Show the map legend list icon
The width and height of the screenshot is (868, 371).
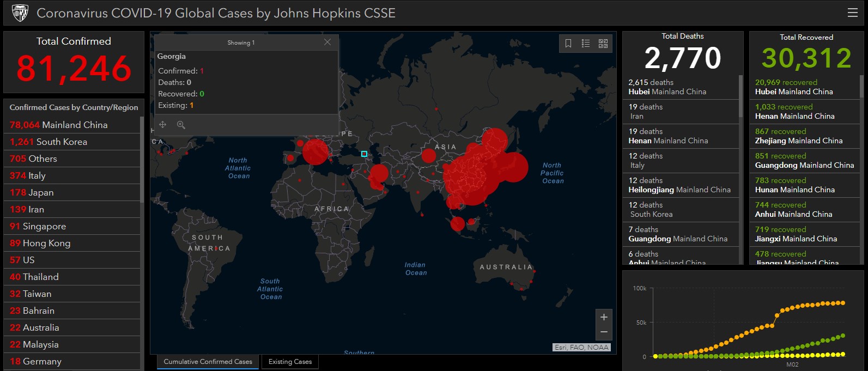(586, 44)
